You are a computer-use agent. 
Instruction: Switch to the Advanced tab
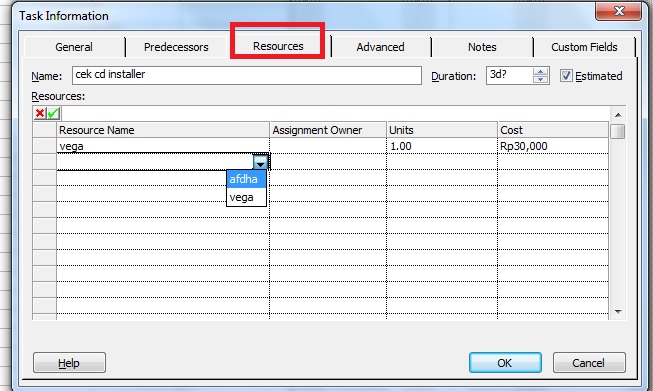tap(380, 47)
